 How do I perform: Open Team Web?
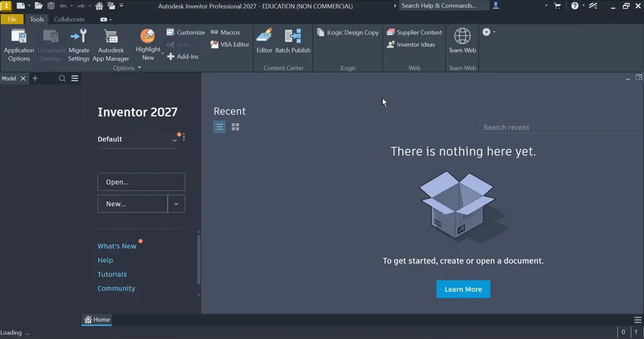click(462, 41)
